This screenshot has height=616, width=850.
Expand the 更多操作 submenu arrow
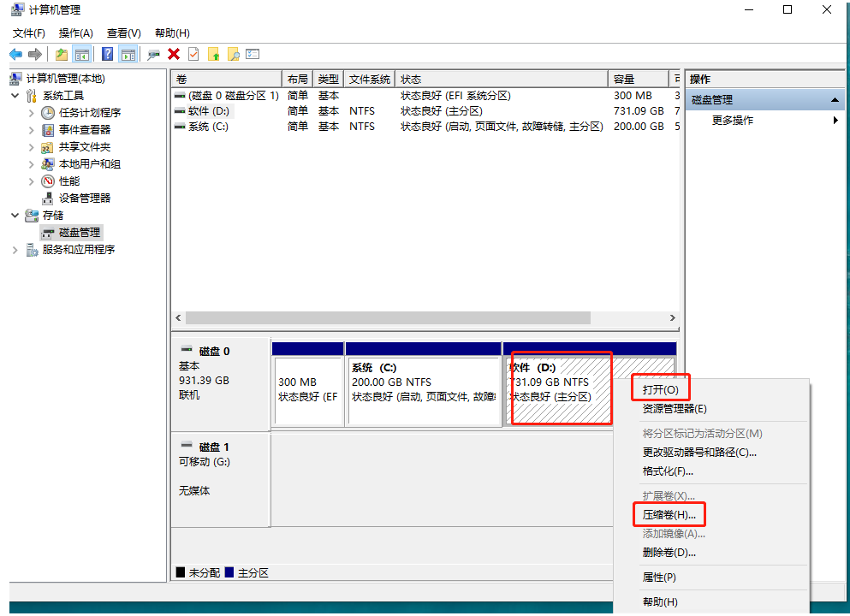pyautogui.click(x=836, y=120)
